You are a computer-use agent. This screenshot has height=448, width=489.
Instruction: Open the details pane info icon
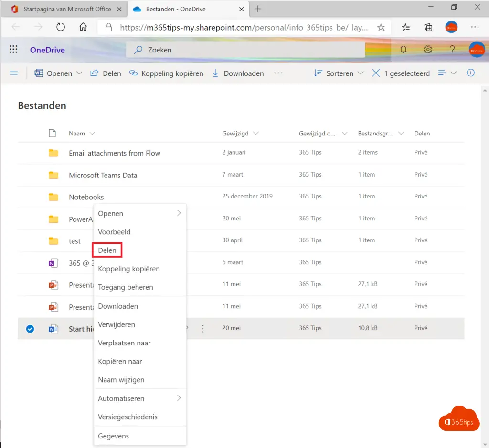coord(470,73)
